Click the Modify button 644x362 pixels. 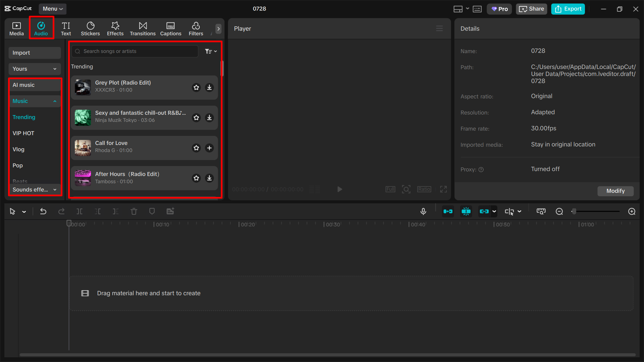615,191
